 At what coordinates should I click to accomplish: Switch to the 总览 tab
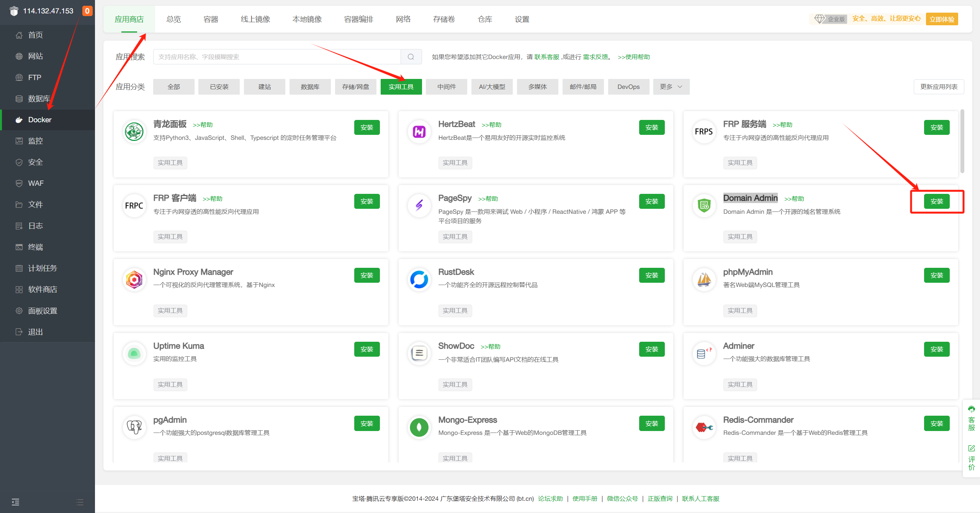[173, 19]
